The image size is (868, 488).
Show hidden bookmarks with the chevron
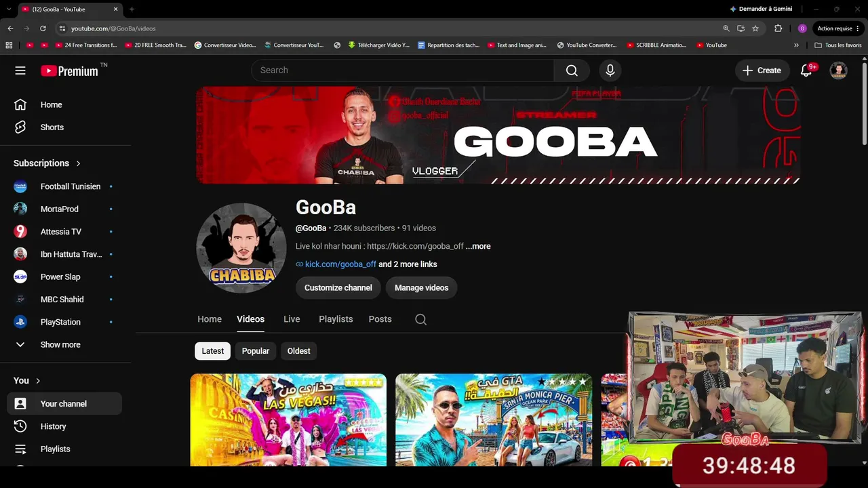(796, 45)
